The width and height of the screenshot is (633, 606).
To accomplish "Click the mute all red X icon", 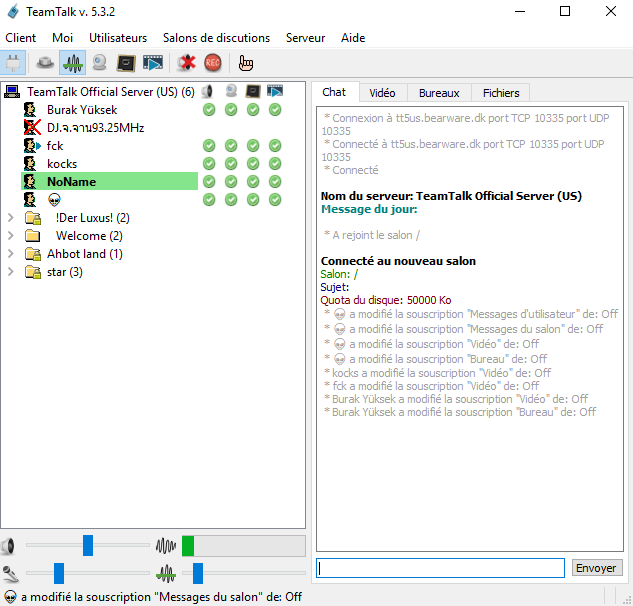I will [x=186, y=63].
